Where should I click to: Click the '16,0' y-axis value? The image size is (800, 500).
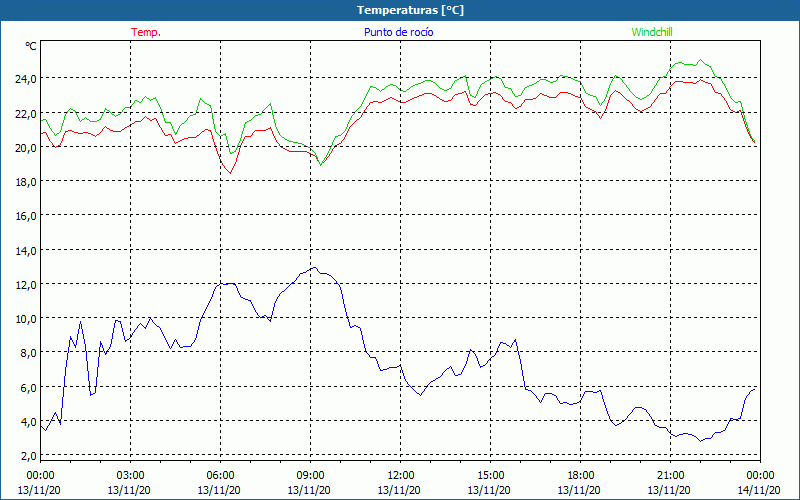26,216
